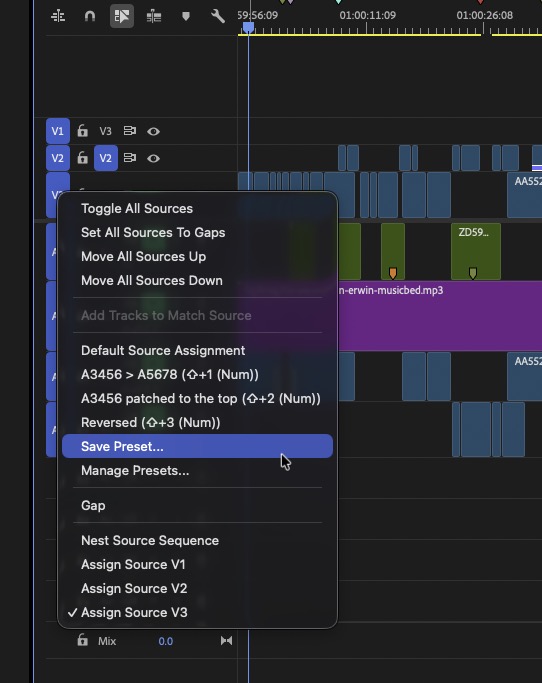Toggle lock on the Mix track
The width and height of the screenshot is (542, 683).
click(x=82, y=640)
